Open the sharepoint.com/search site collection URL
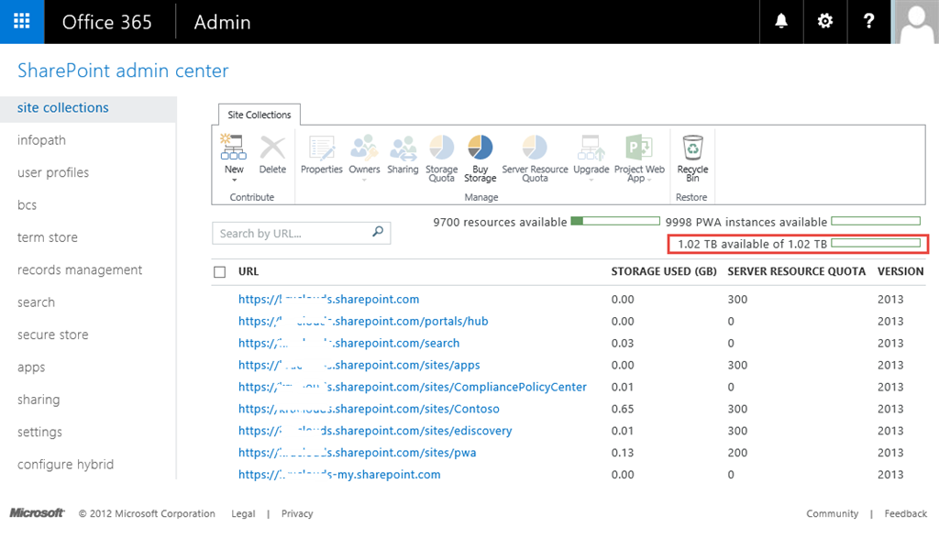Image resolution: width=939 pixels, height=560 pixels. click(348, 344)
